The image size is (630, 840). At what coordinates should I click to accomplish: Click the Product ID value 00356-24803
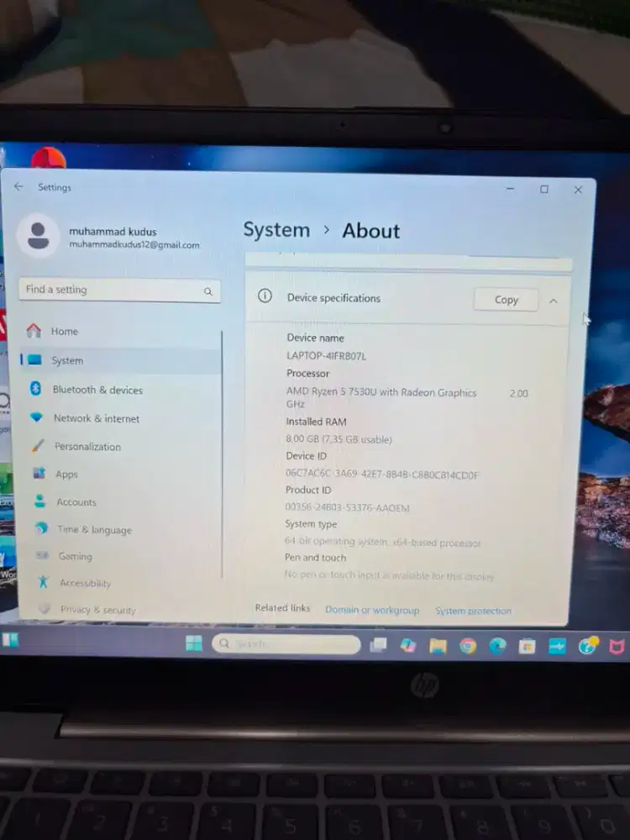coord(347,507)
